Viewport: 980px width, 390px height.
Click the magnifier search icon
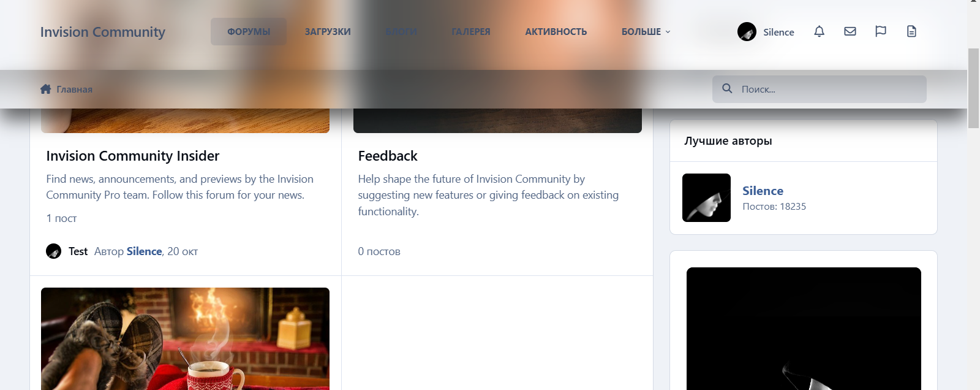727,88
